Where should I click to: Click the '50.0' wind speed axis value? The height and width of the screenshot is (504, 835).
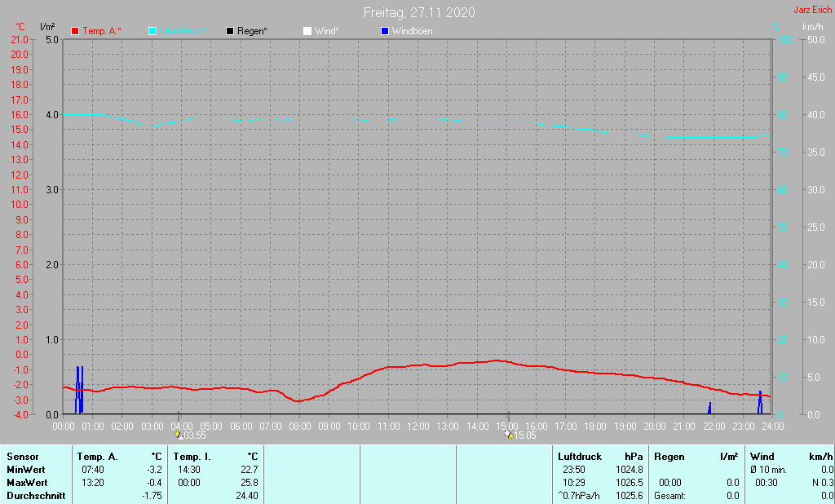click(815, 39)
